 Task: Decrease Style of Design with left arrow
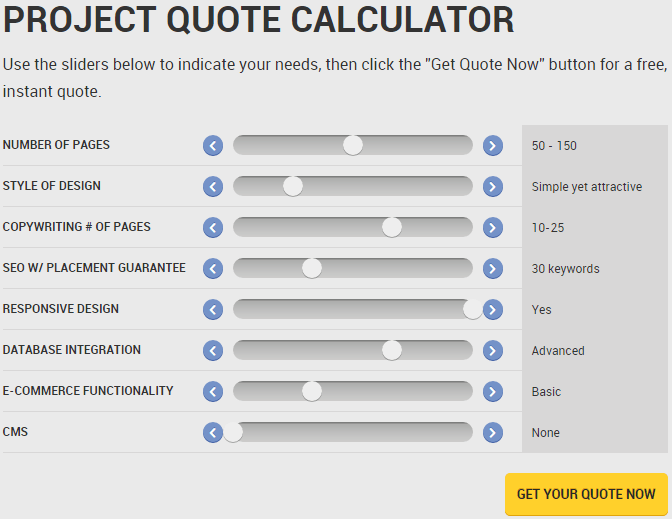click(213, 187)
